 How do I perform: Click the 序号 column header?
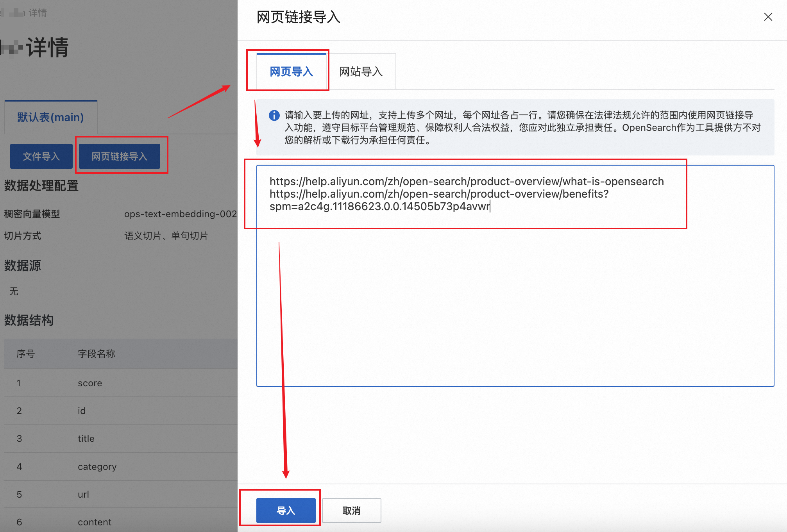click(x=26, y=354)
